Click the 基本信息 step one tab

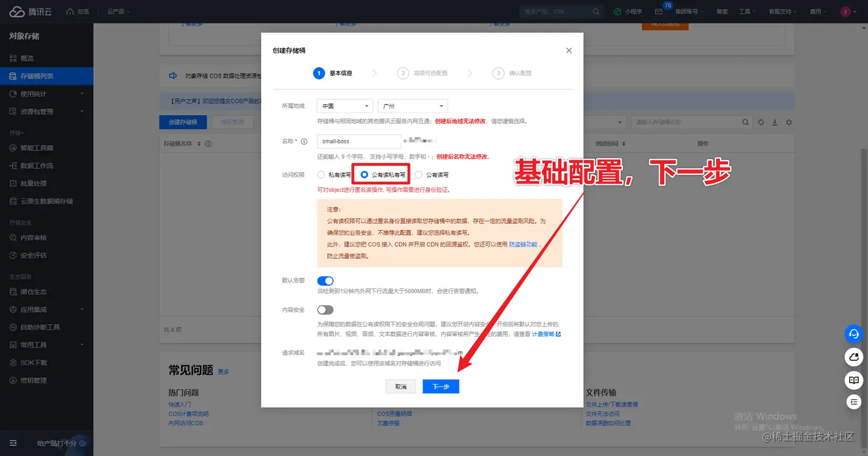(332, 73)
